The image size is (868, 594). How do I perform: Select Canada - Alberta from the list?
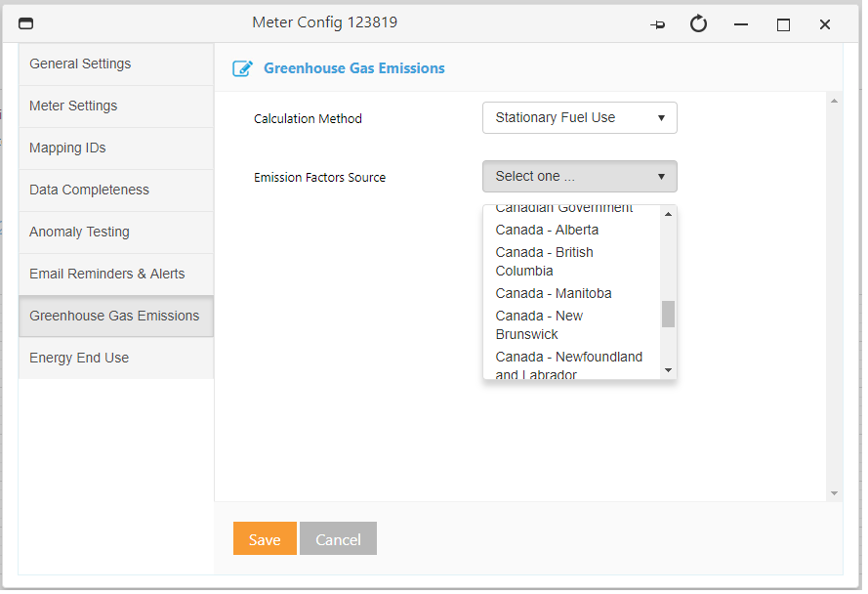(547, 230)
